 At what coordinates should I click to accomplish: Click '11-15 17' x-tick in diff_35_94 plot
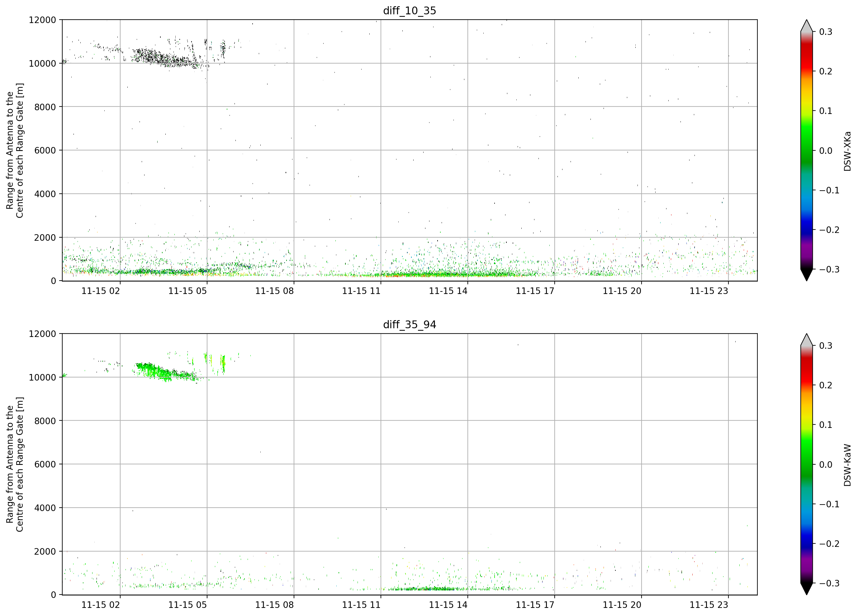(x=535, y=605)
